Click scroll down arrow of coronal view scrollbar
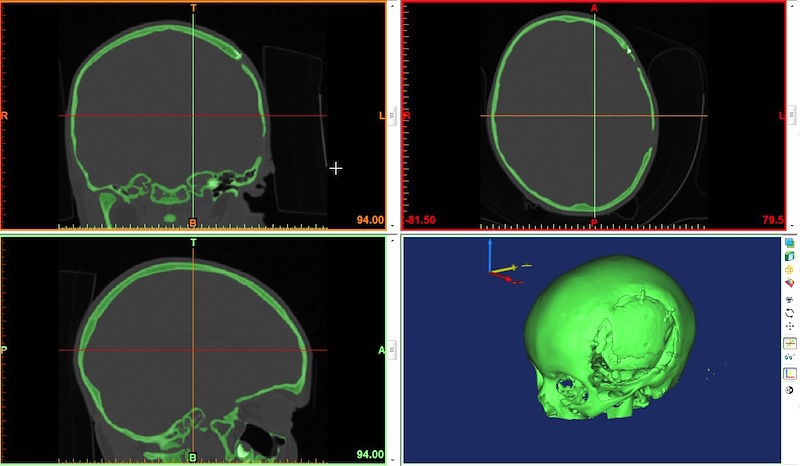Viewport: 800px width, 466px height. pos(392,226)
